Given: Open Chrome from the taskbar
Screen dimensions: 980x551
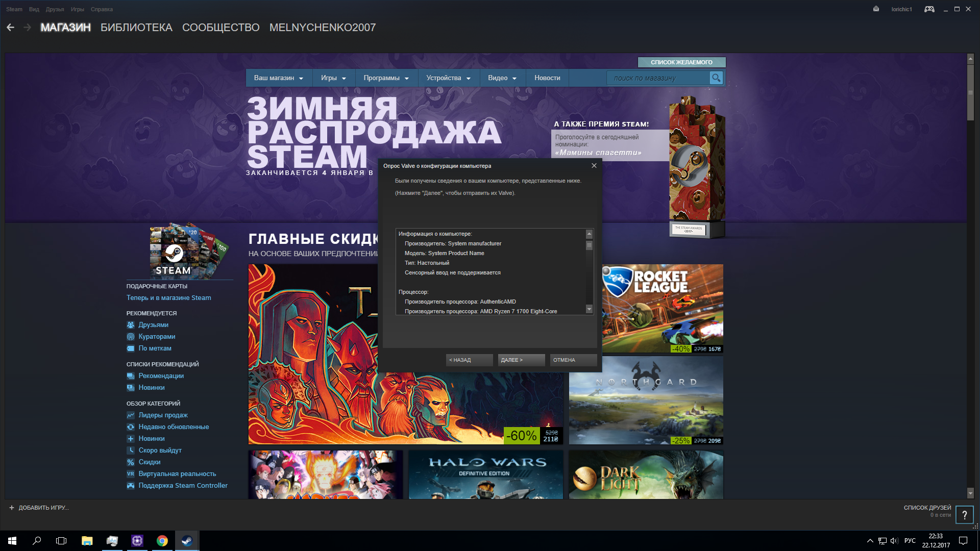Looking at the screenshot, I should [162, 541].
